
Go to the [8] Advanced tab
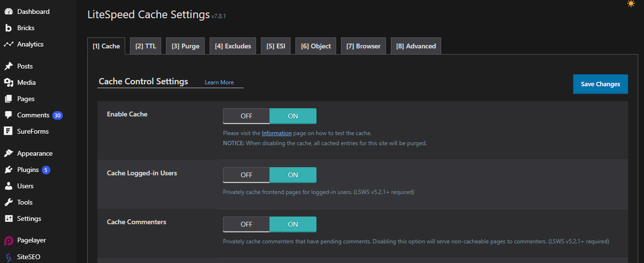tap(416, 46)
